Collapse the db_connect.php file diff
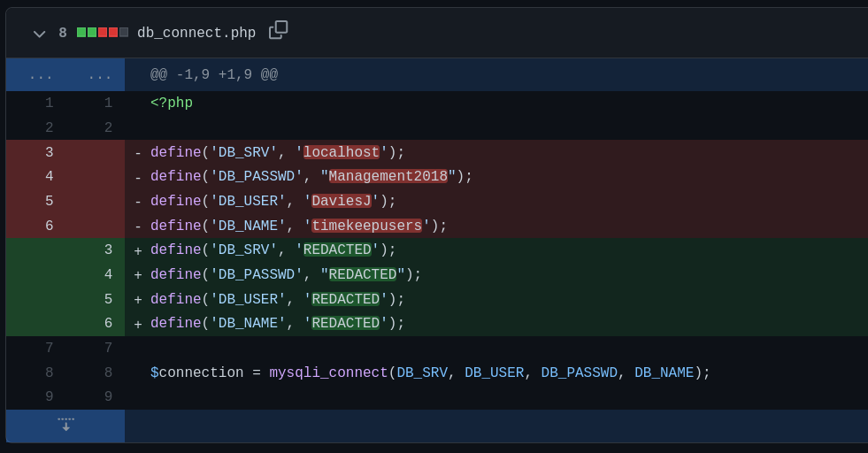The image size is (868, 453). (39, 34)
